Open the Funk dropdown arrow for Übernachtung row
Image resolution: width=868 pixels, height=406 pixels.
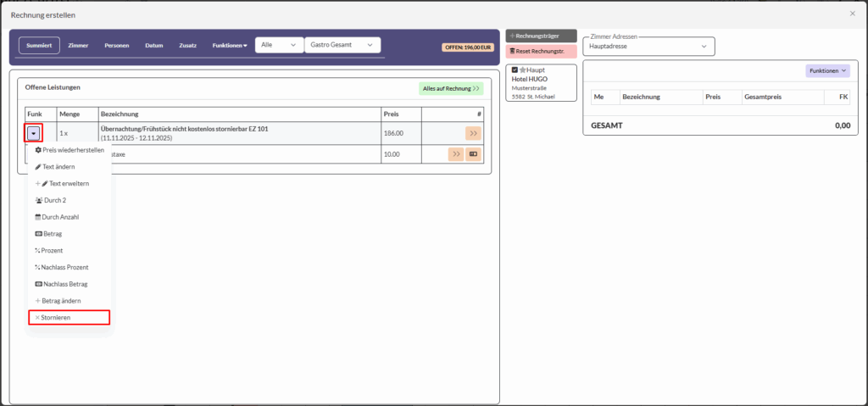[34, 133]
